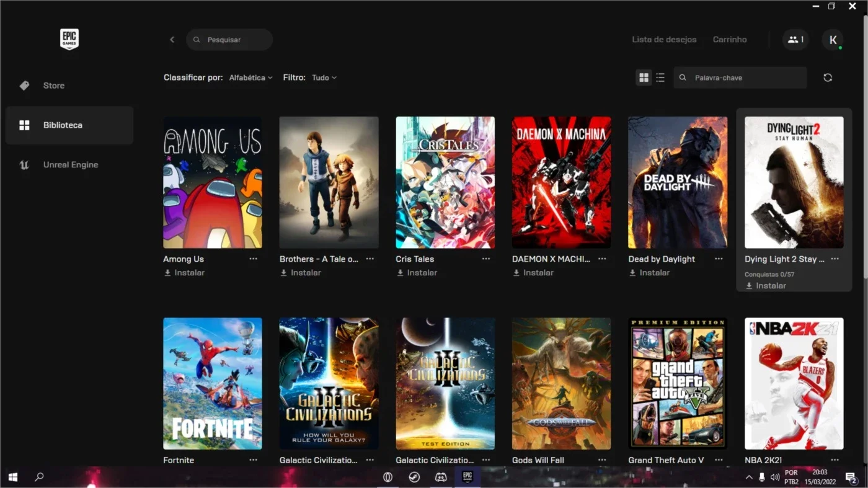Open Lista de desejos
The height and width of the screenshot is (488, 868).
[664, 40]
